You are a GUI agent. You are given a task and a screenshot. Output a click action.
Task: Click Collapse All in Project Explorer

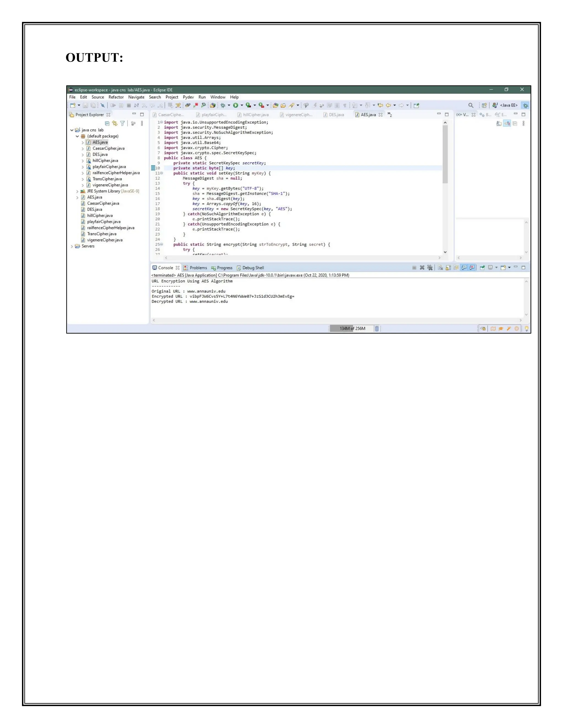[x=107, y=124]
